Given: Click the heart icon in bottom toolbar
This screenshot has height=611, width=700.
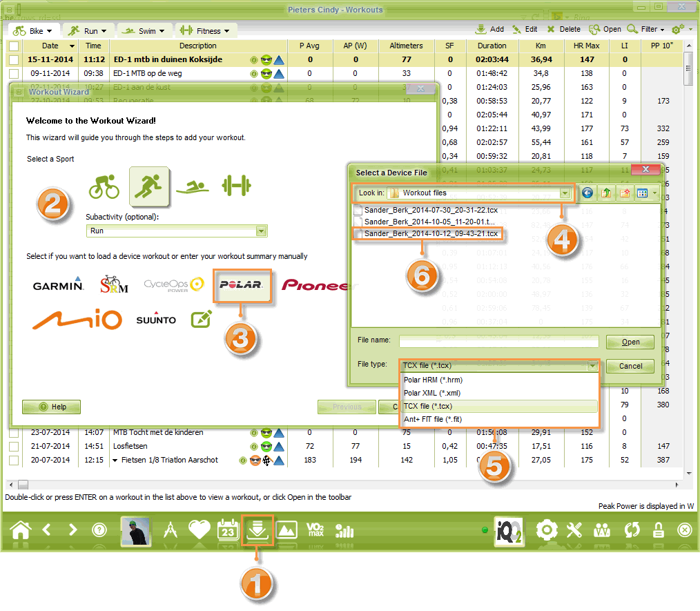Looking at the screenshot, I should (x=199, y=530).
